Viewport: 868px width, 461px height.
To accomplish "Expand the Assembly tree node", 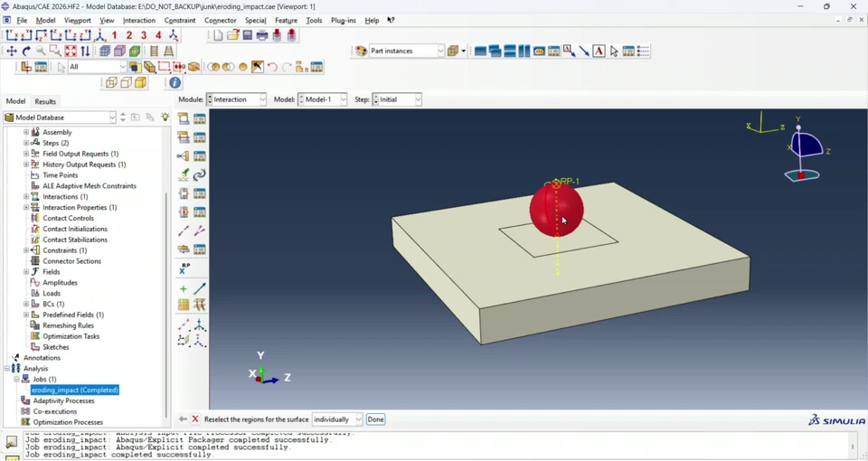I will tap(26, 132).
